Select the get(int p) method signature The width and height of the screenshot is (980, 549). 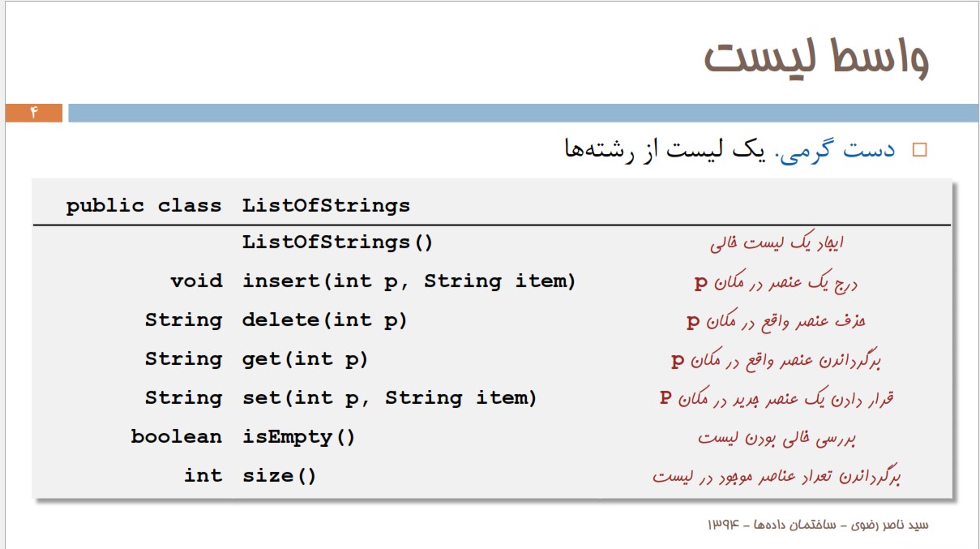click(x=305, y=359)
